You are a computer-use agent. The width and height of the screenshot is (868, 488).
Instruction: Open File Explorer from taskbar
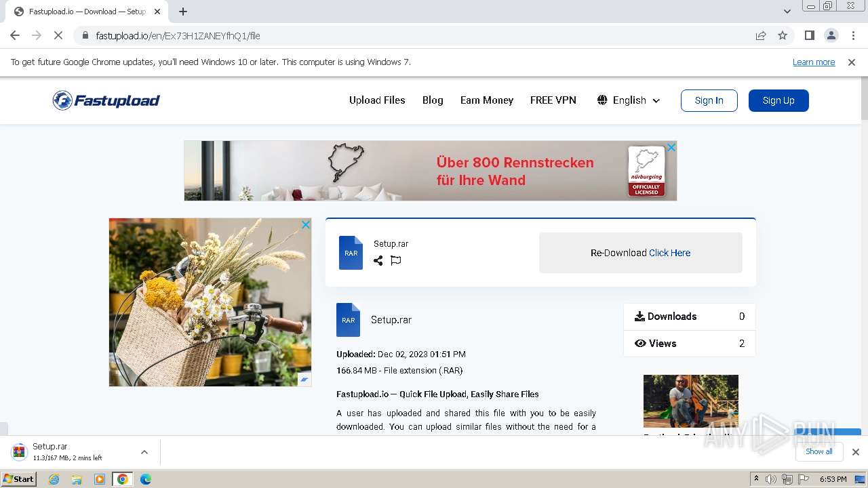click(77, 479)
